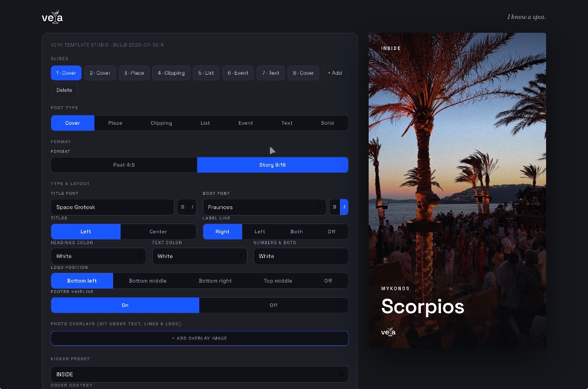Toggle bold for the Title Font
Viewport: 588px width, 389px height.
(183, 207)
